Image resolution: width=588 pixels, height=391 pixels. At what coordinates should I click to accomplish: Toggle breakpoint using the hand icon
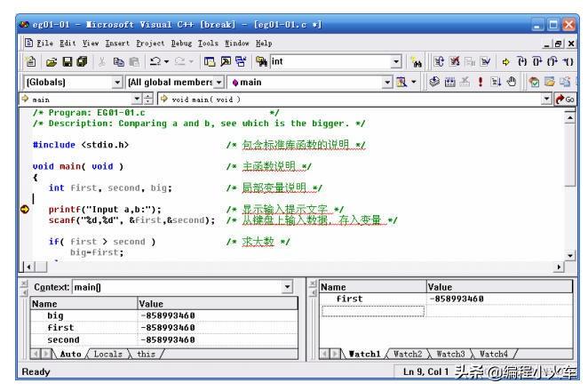pos(511,82)
